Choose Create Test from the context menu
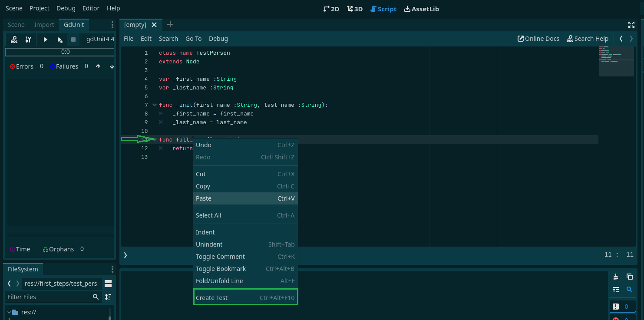Image resolution: width=644 pixels, height=320 pixels. [245, 297]
